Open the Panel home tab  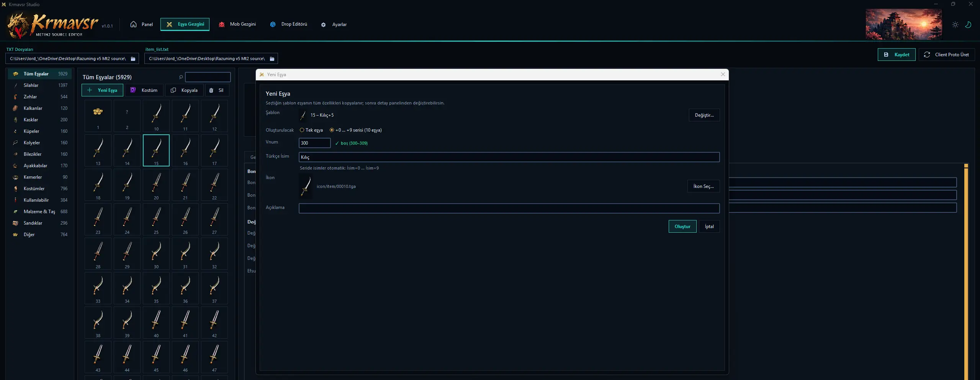tap(141, 24)
